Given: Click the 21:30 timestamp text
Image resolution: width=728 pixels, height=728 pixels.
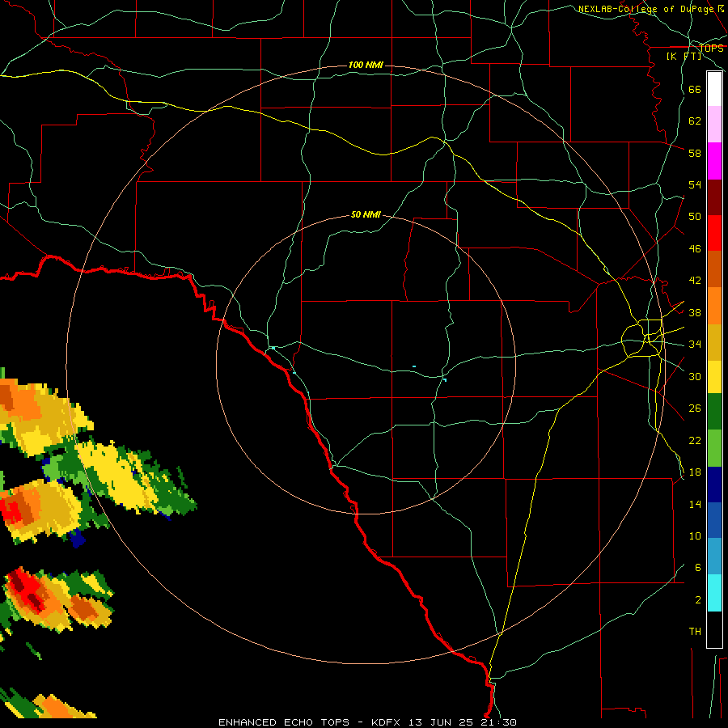Looking at the screenshot, I should [x=498, y=722].
